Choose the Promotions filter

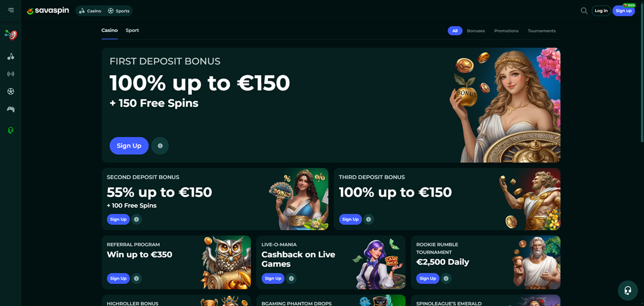(x=506, y=31)
